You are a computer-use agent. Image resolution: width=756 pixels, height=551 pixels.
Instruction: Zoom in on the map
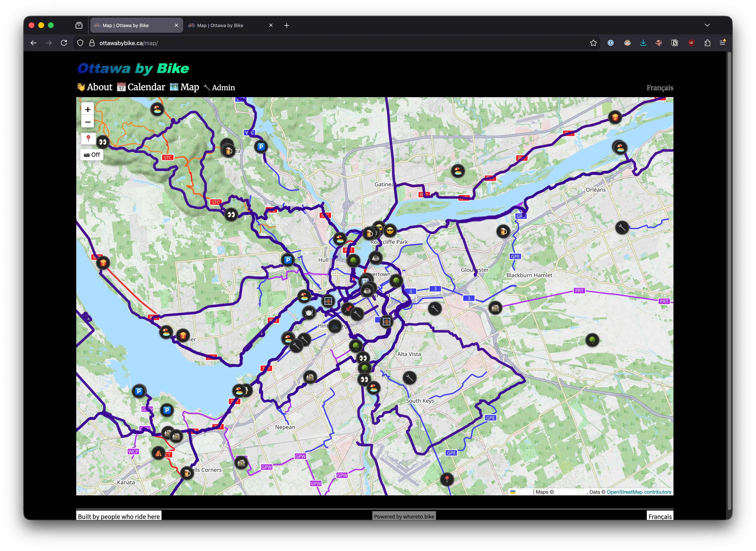pyautogui.click(x=87, y=109)
